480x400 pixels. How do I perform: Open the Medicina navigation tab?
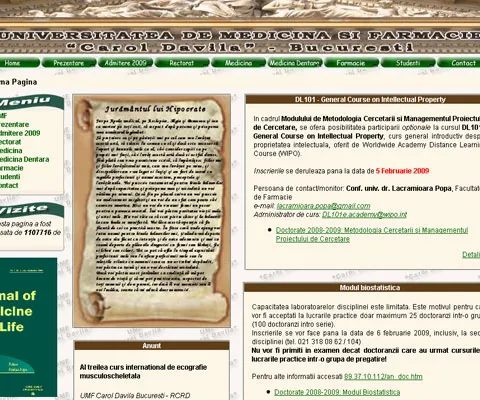(x=238, y=63)
